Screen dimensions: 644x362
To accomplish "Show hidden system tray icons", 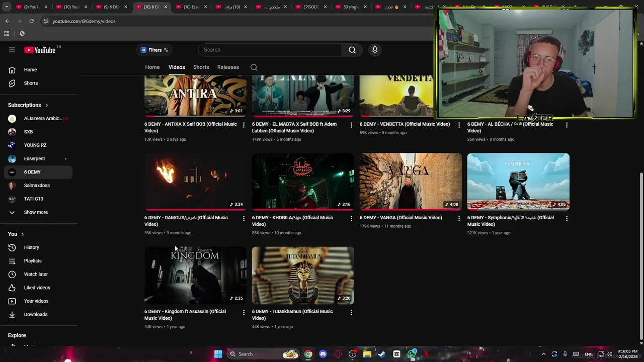I will [x=543, y=354].
